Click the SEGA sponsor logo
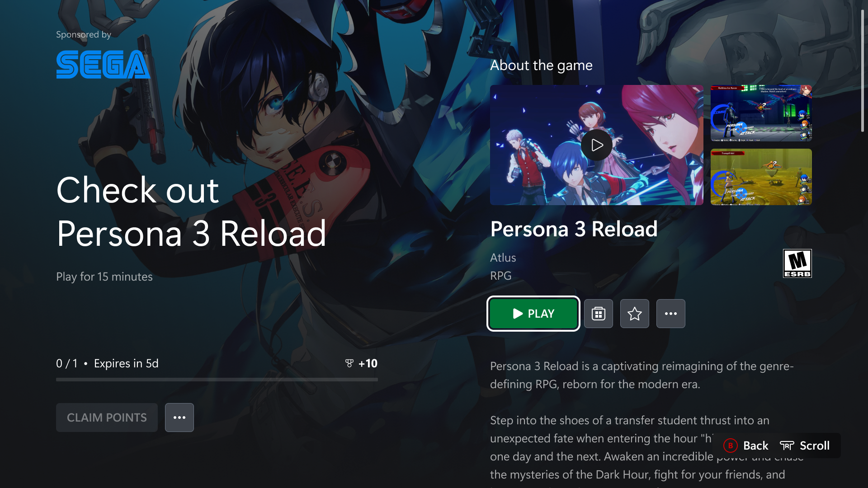 pyautogui.click(x=104, y=64)
